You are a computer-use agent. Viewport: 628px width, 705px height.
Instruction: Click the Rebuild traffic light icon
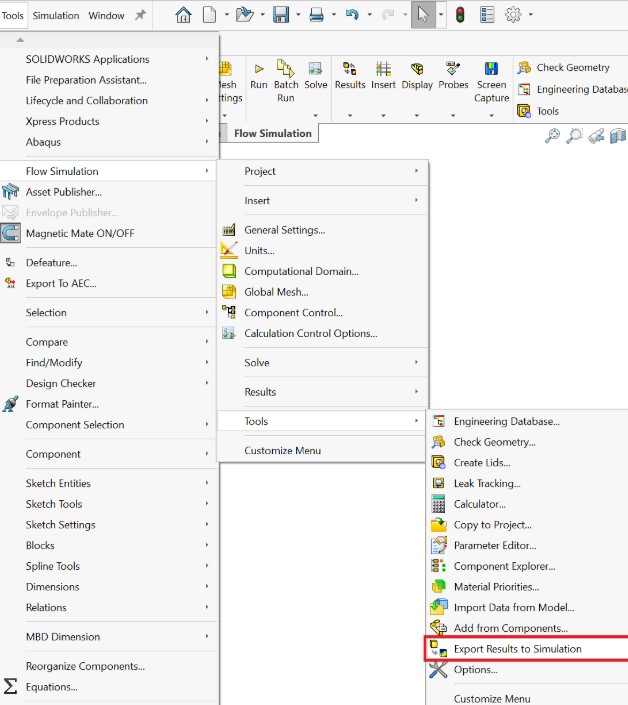[x=459, y=15]
